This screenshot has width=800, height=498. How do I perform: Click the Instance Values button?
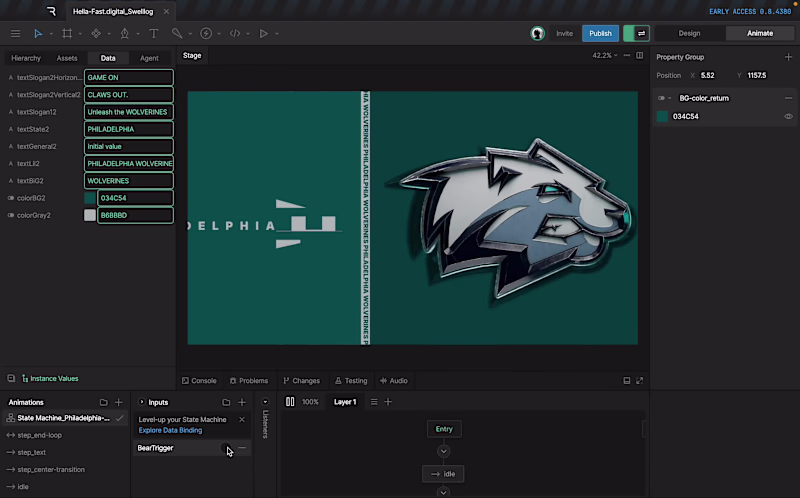(50, 379)
